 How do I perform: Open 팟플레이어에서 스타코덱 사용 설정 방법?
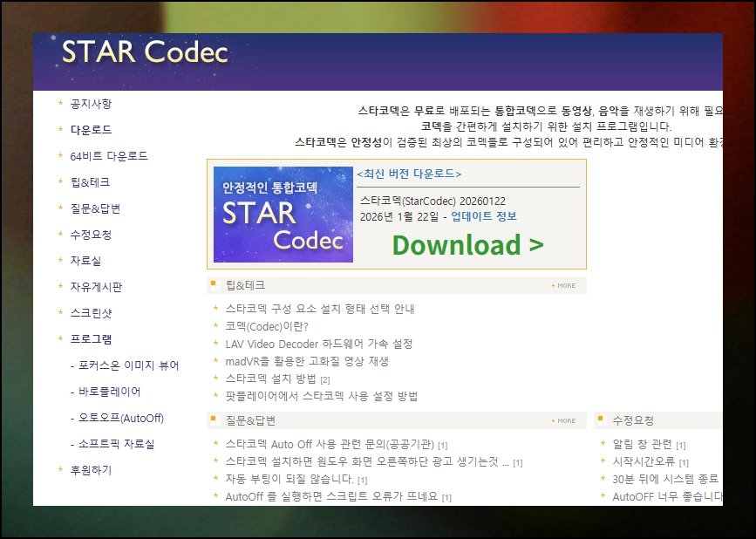click(322, 396)
